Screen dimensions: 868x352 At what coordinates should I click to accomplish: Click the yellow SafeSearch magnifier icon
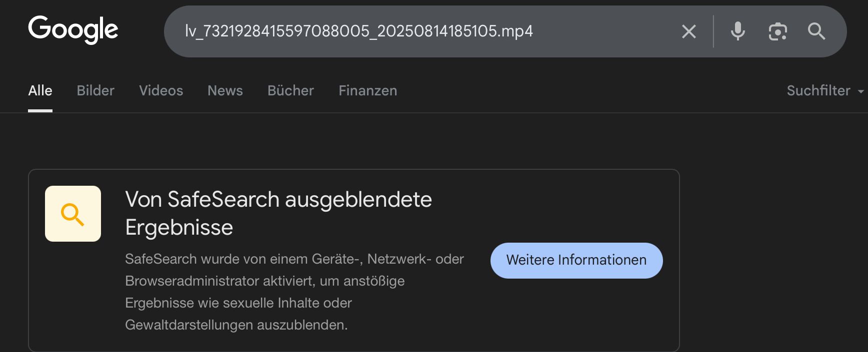(73, 214)
